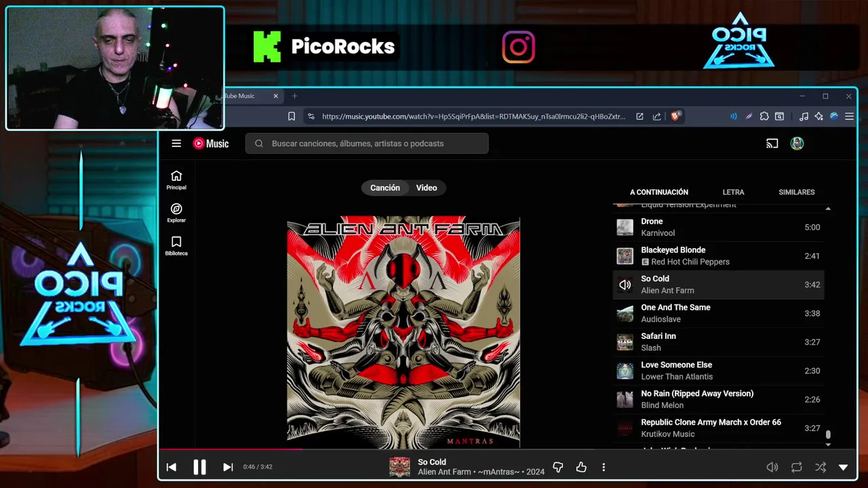Screen dimensions: 868x488
Task: Open ~mAntras~ album link in player bar
Action: coord(498,472)
